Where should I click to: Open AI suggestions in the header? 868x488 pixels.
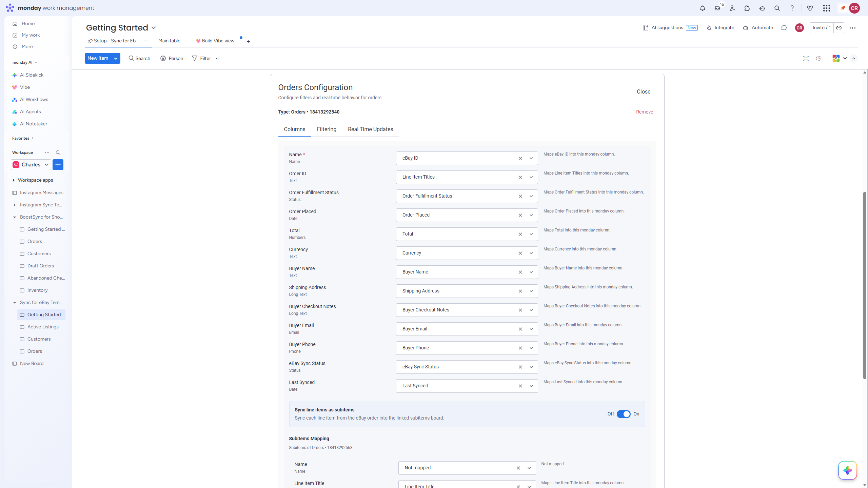click(670, 28)
